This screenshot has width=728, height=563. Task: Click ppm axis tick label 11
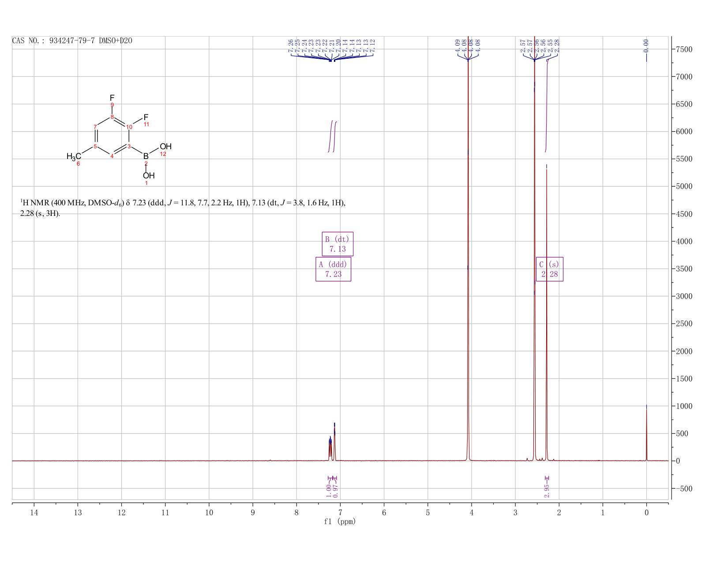(x=165, y=512)
